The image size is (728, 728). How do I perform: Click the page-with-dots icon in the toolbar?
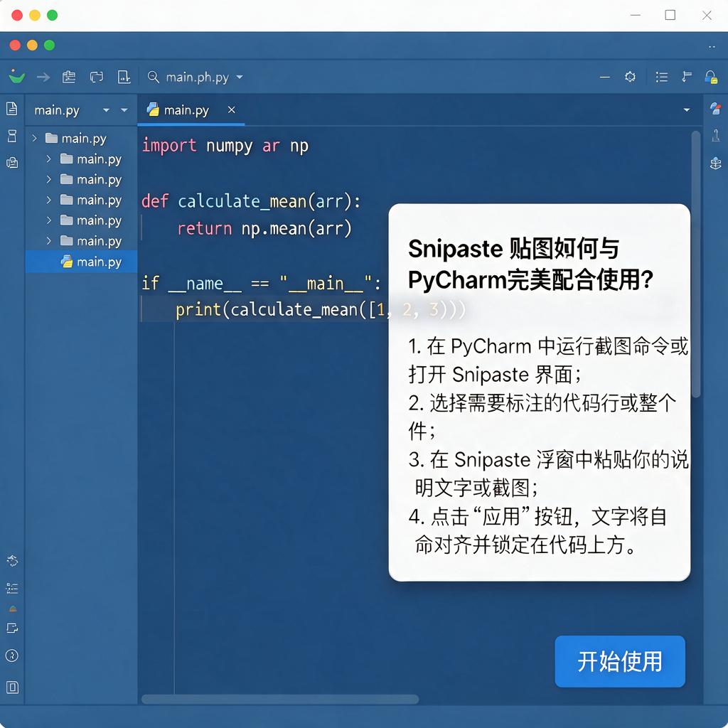[124, 77]
